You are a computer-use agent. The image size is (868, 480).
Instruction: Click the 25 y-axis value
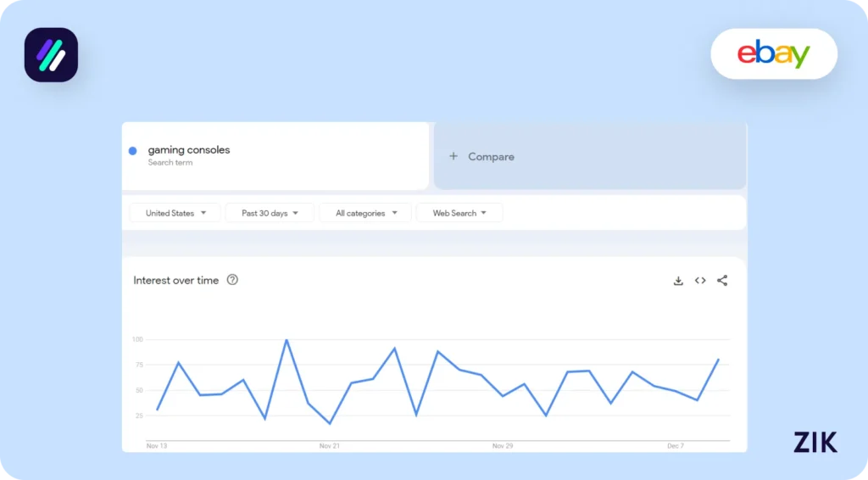[x=139, y=416]
